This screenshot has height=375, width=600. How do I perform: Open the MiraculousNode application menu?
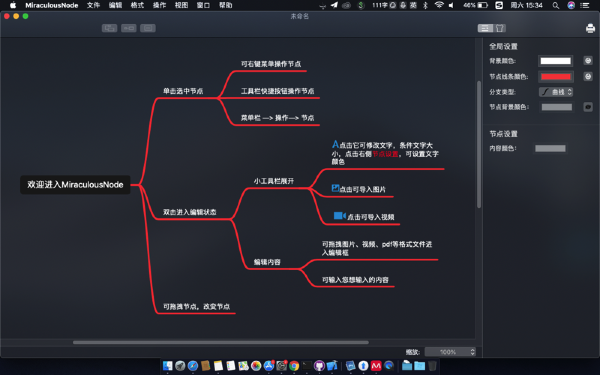tap(52, 5)
